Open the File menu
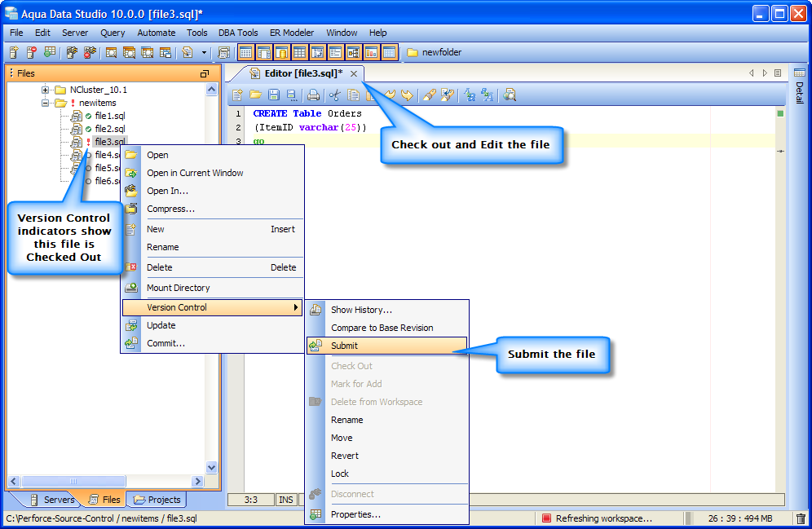The image size is (812, 529). 16,33
